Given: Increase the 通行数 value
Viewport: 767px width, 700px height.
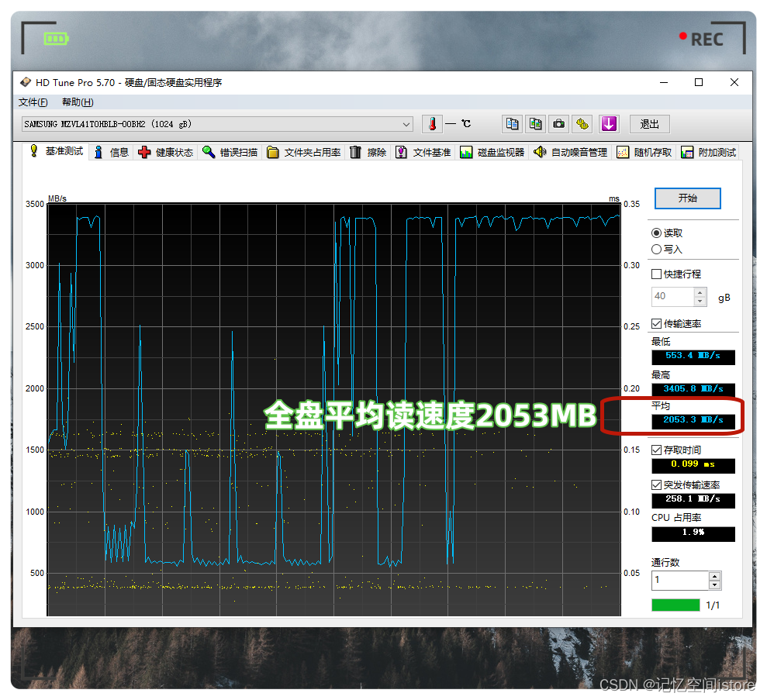Looking at the screenshot, I should 715,576.
